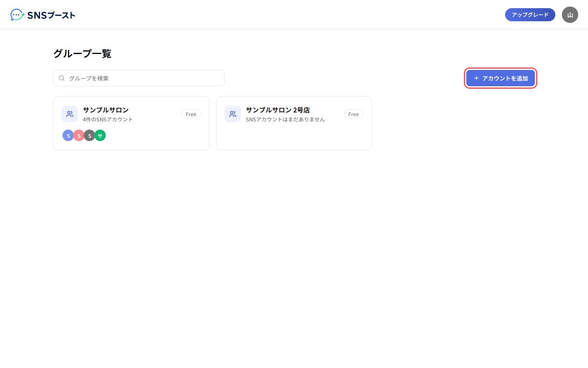Open the サンプルサロン 2号店 group title
588x368 pixels.
pos(278,110)
